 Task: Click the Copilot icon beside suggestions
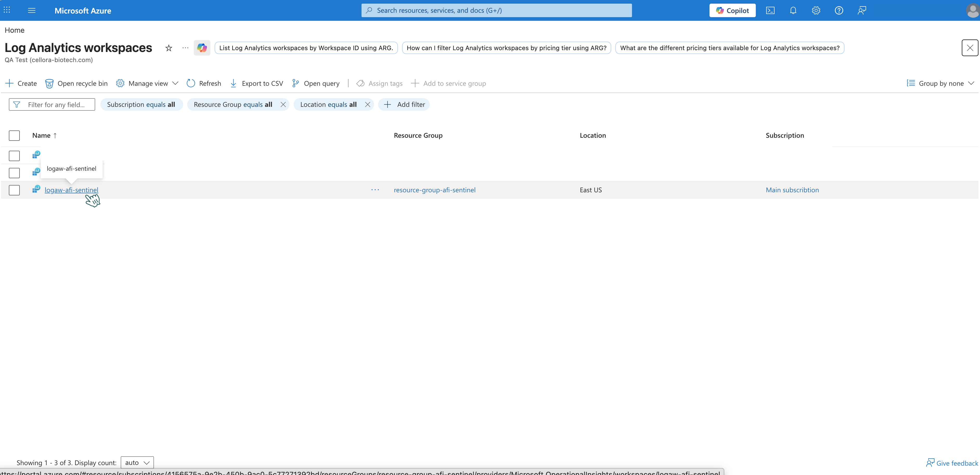202,48
